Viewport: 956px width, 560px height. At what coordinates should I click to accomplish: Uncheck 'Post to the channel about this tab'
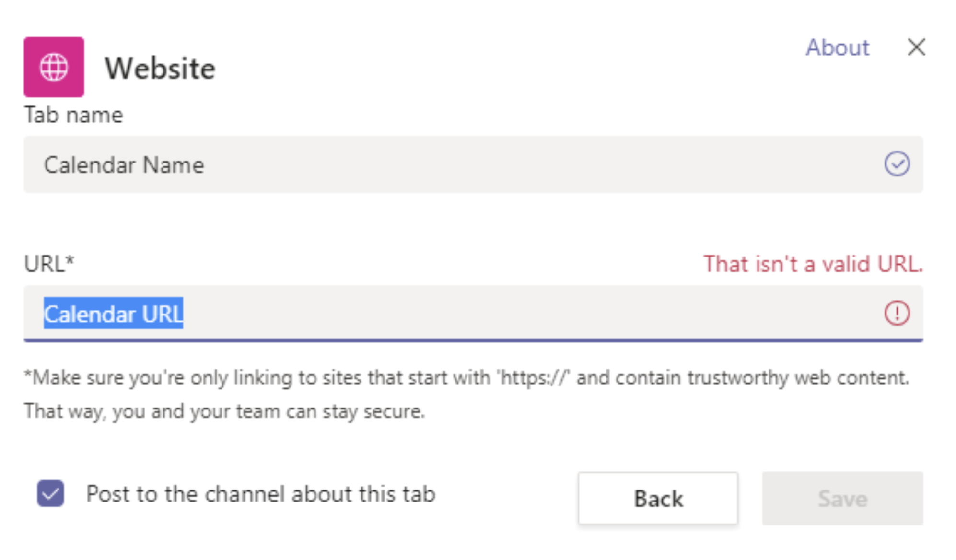pyautogui.click(x=50, y=494)
